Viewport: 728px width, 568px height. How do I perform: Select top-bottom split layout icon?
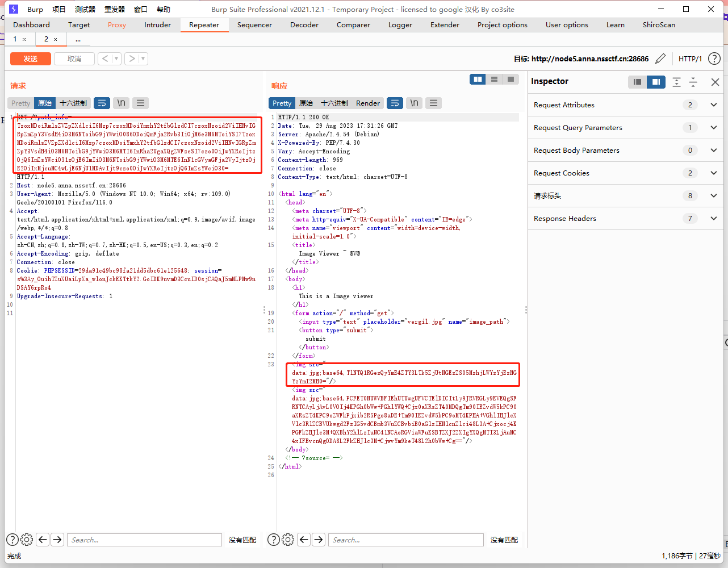495,80
